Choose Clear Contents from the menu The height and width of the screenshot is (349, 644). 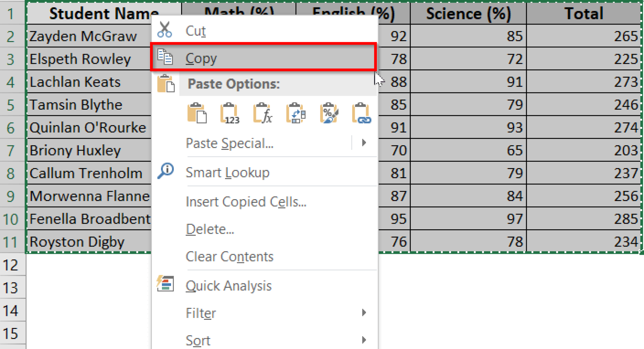click(x=229, y=256)
